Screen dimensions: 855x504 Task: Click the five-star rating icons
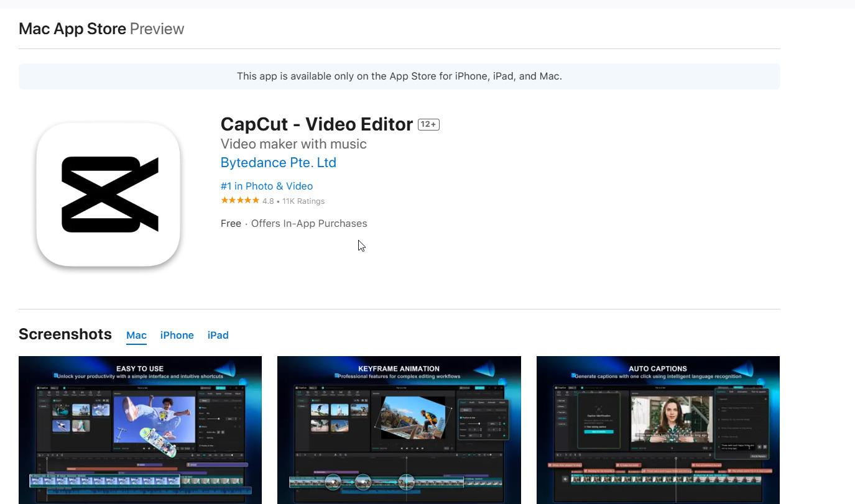point(240,201)
